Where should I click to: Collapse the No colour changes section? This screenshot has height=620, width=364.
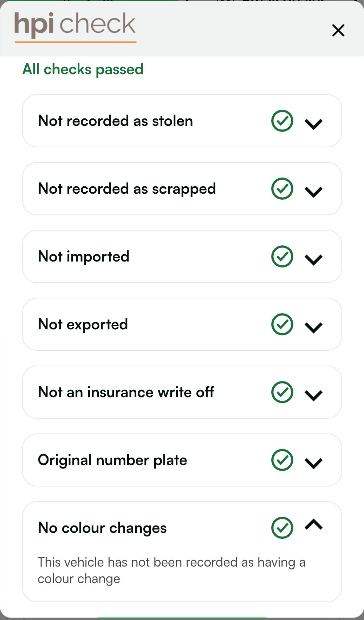[313, 525]
